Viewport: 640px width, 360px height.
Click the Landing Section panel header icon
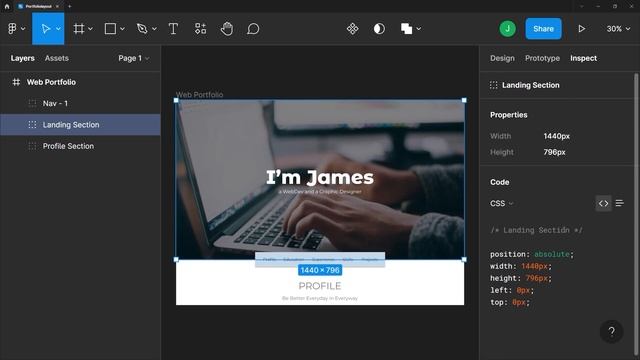(x=493, y=85)
